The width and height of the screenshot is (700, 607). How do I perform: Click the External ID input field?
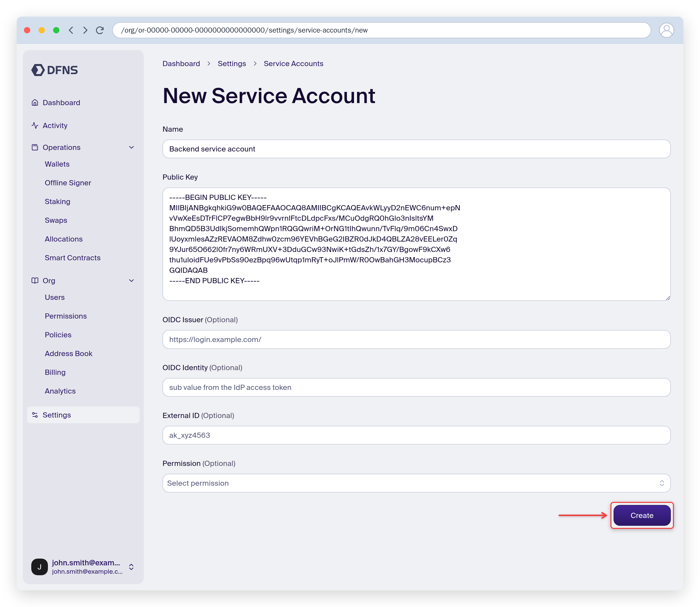coord(416,435)
